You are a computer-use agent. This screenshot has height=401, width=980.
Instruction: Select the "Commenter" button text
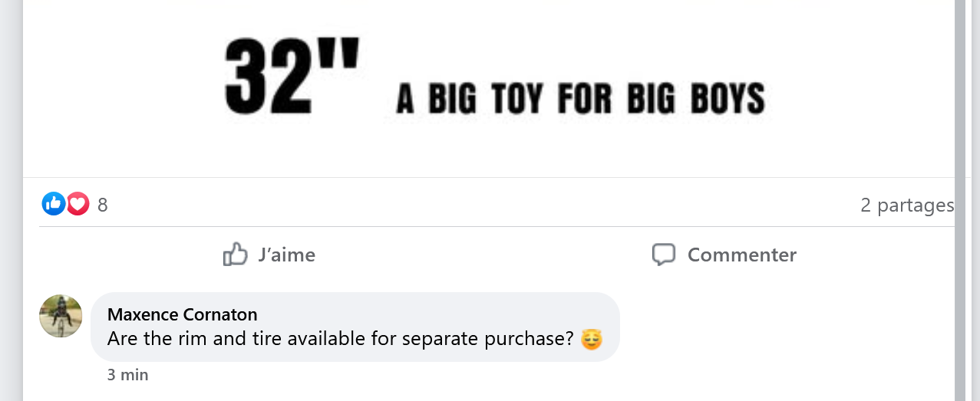pyautogui.click(x=742, y=255)
